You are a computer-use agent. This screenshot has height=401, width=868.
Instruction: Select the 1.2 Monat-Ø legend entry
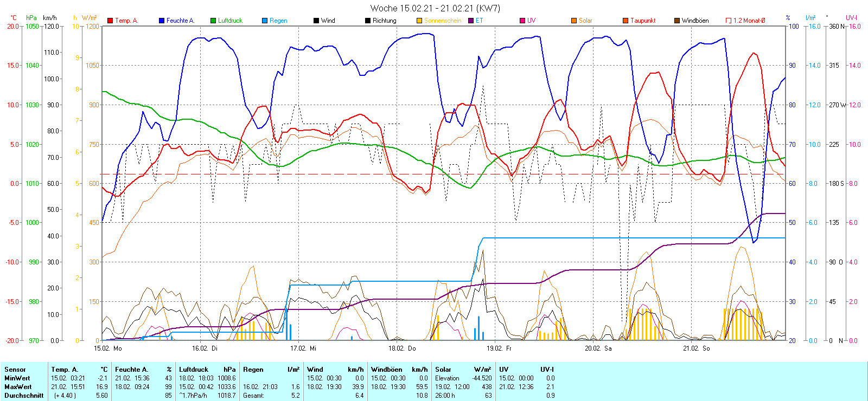tap(745, 21)
